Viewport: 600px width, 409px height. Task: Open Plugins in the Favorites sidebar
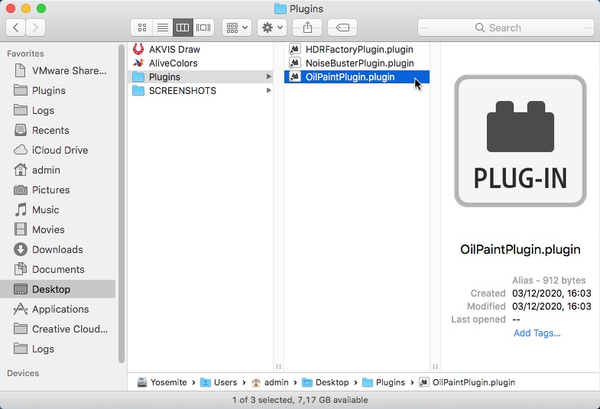[x=60, y=91]
